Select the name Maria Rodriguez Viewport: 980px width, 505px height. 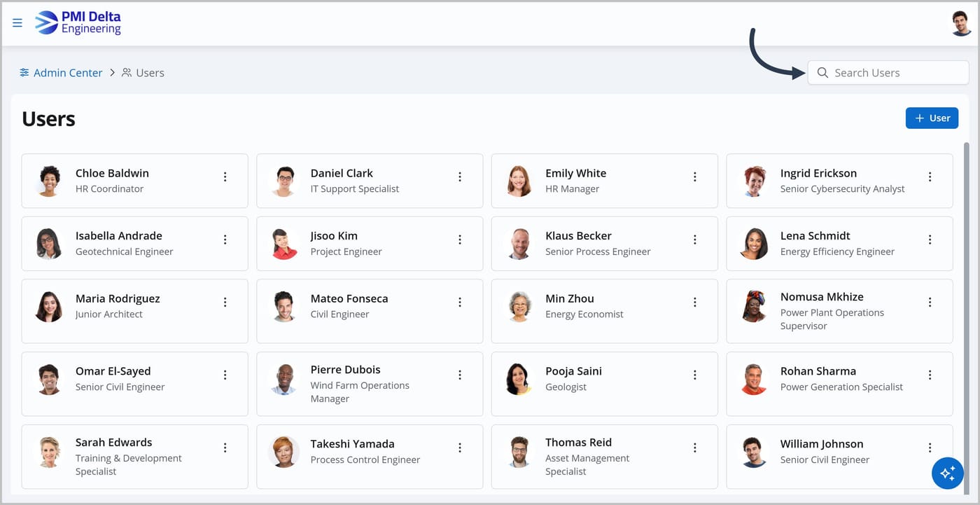pyautogui.click(x=118, y=299)
